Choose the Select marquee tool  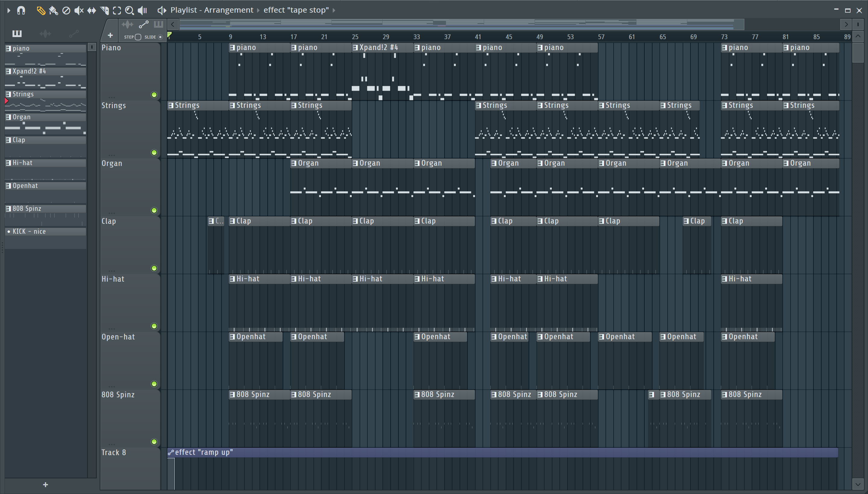click(x=117, y=11)
